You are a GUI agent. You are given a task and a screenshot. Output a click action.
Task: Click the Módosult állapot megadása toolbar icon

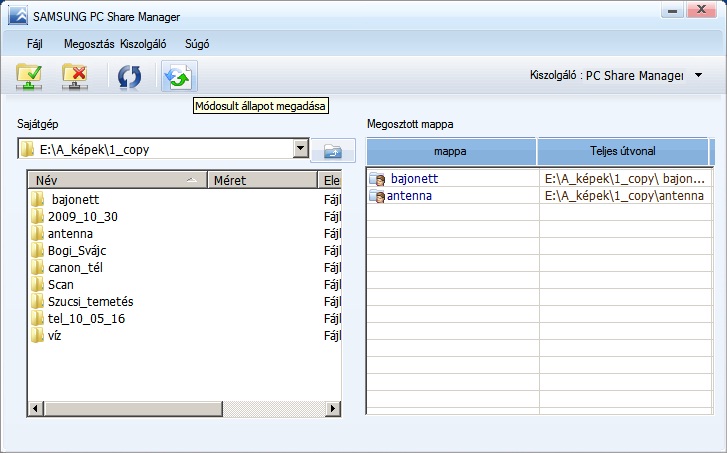179,77
